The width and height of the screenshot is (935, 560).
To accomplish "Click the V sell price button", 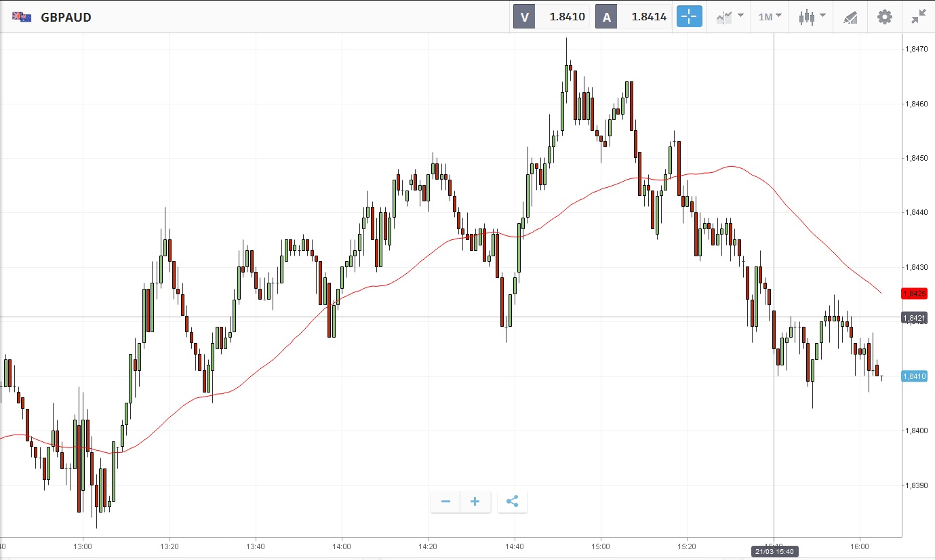I will tap(524, 17).
